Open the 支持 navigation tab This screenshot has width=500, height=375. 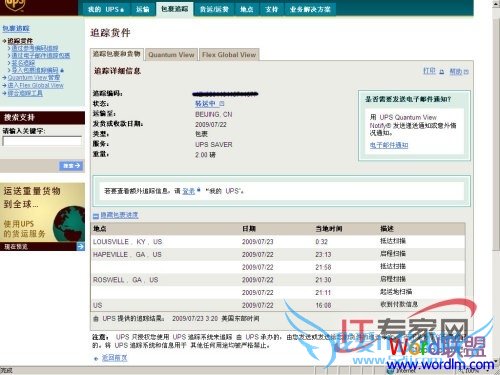click(272, 9)
